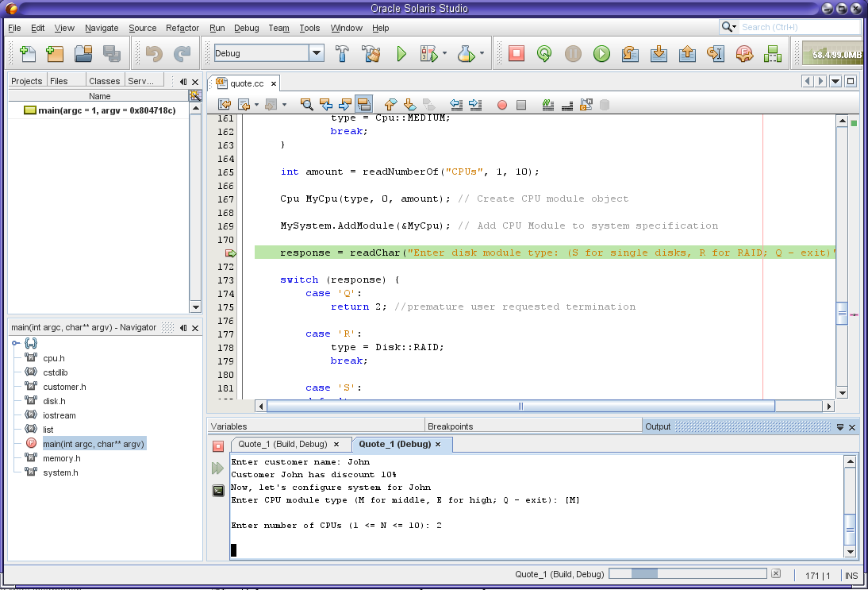Click the Continue debugging green circle icon
868x590 pixels.
pyautogui.click(x=601, y=53)
